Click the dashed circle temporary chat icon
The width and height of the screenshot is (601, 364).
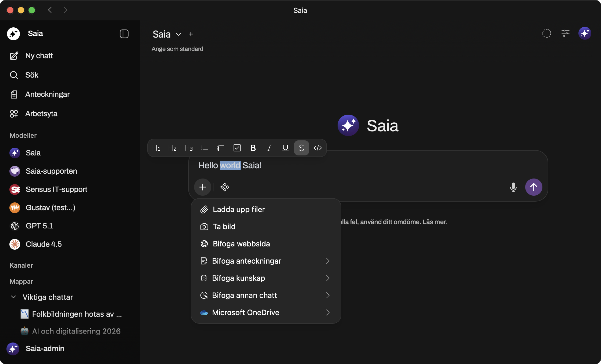[x=546, y=34]
